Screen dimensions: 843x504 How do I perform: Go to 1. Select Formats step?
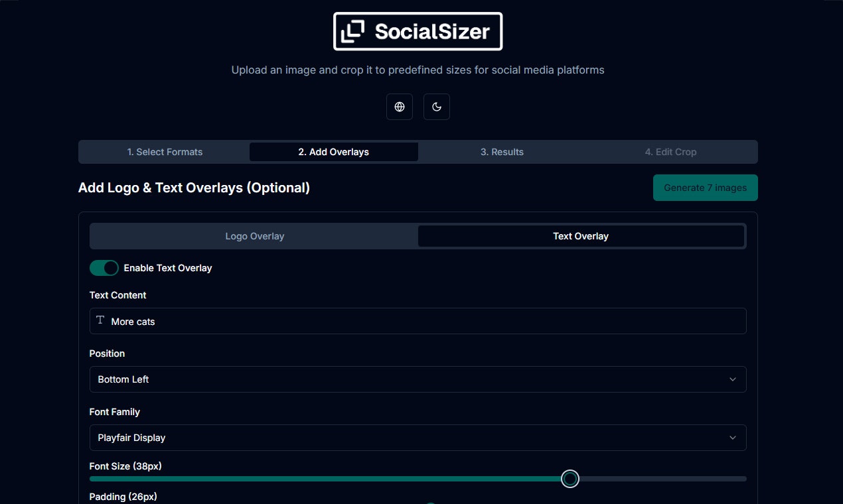[165, 152]
